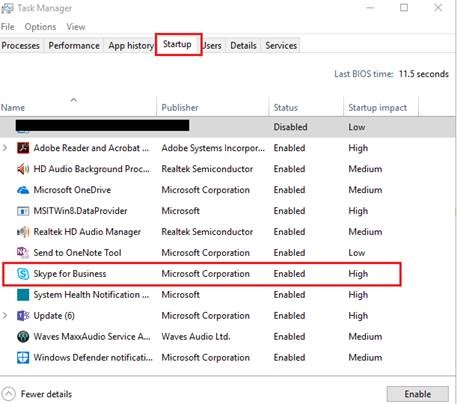This screenshot has height=404, width=457.
Task: Click the Microsoft OneDrive cloud icon
Action: point(23,190)
